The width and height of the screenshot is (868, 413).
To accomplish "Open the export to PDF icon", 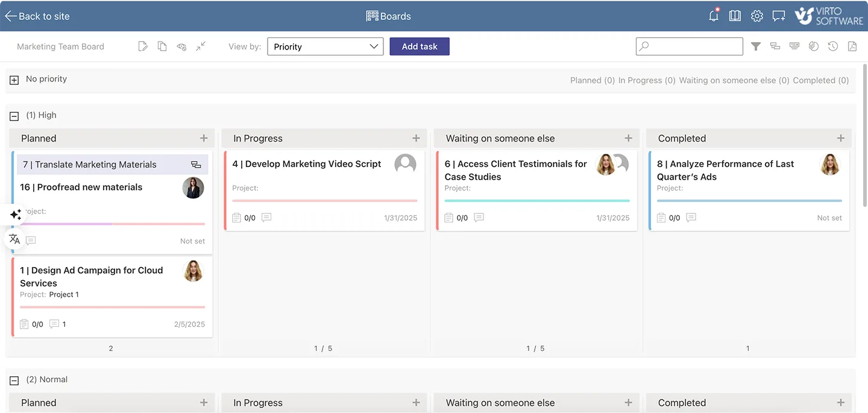I will pos(852,46).
